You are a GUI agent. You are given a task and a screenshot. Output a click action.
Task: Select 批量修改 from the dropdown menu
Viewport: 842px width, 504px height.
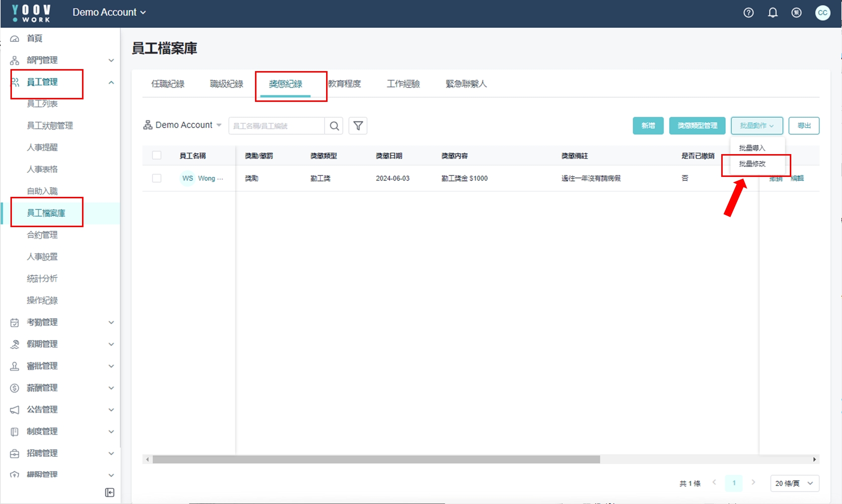point(752,164)
